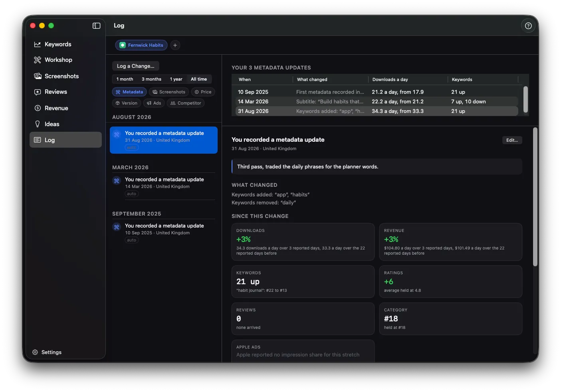Select the 31 Aug 2026 log entry
The height and width of the screenshot is (392, 561).
tap(164, 140)
